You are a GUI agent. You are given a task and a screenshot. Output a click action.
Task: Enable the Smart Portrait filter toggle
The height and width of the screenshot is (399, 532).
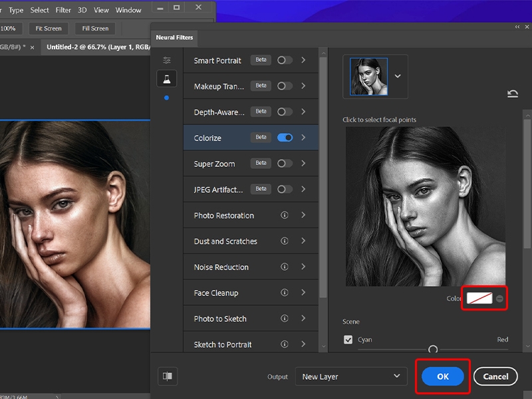285,60
